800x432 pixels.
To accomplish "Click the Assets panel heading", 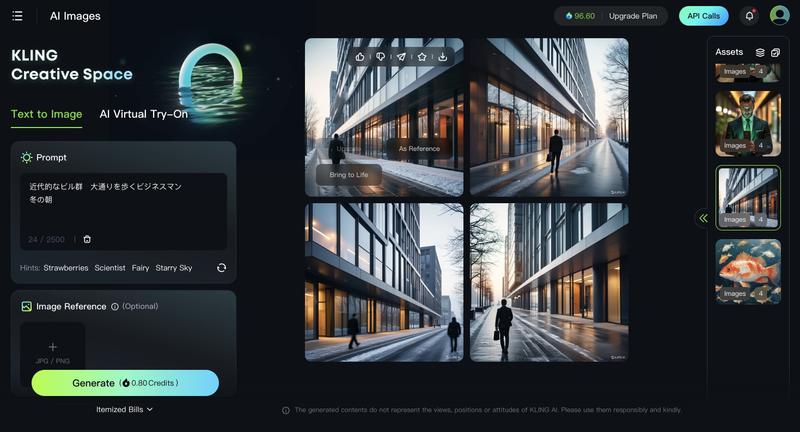I will click(x=729, y=52).
